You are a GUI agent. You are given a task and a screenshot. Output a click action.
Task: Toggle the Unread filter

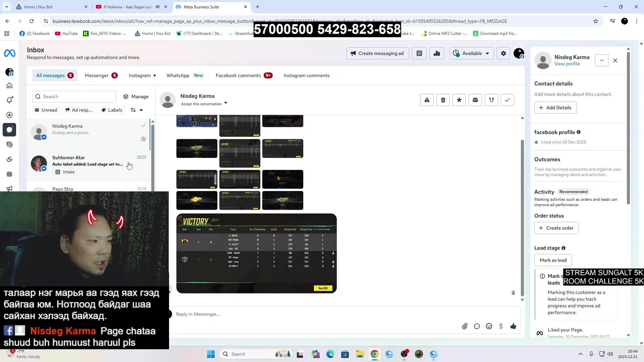pyautogui.click(x=46, y=110)
